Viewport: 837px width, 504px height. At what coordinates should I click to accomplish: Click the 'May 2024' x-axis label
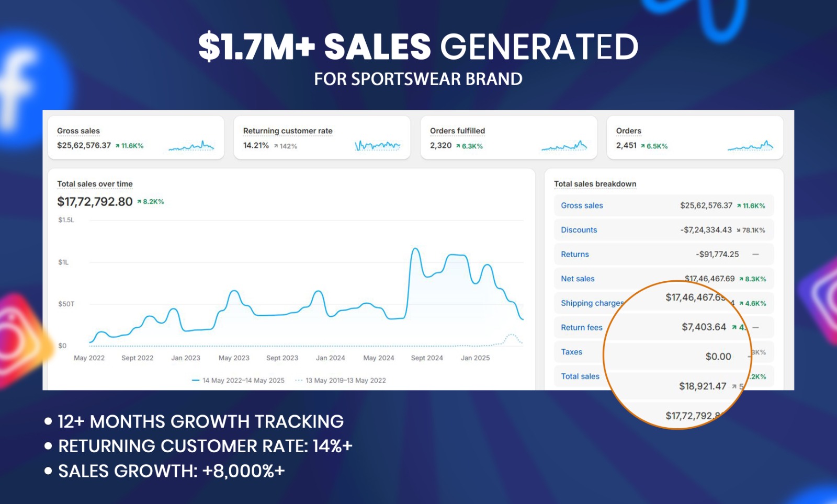coord(379,358)
